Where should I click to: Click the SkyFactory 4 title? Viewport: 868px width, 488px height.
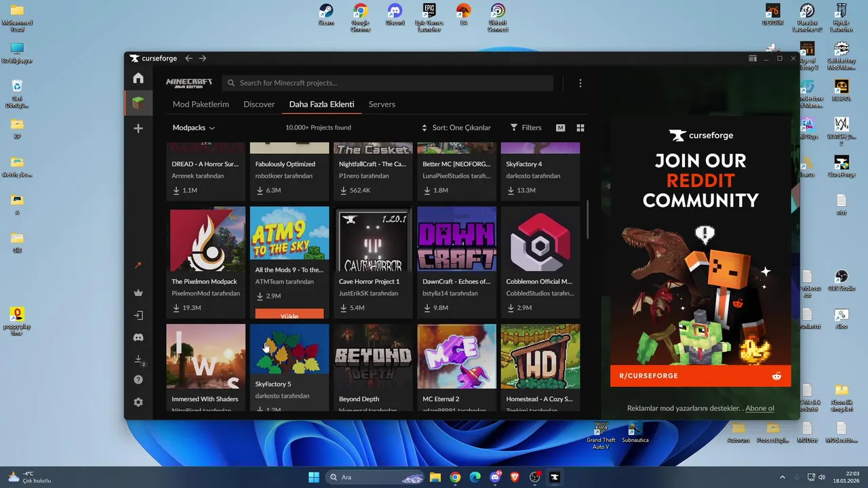coord(524,164)
